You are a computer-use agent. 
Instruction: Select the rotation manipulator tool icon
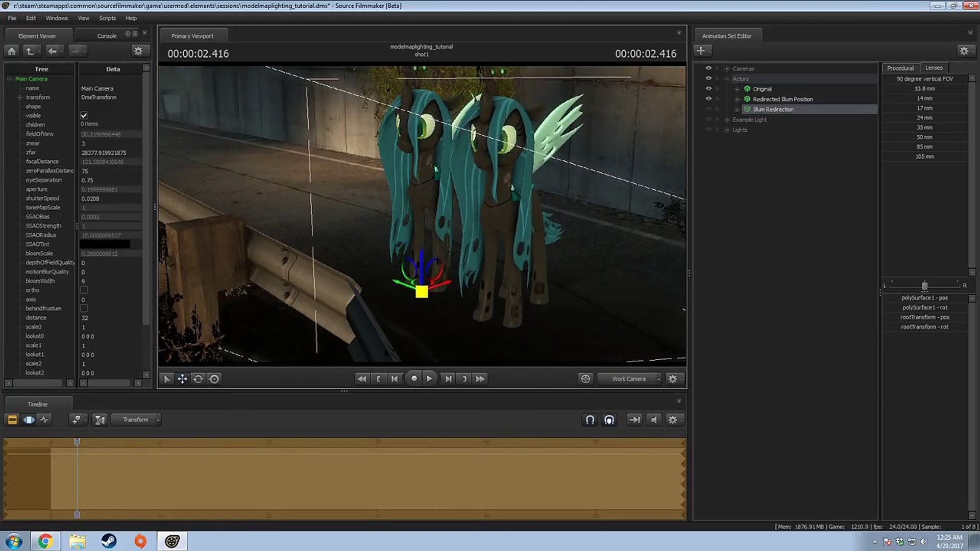(x=198, y=379)
